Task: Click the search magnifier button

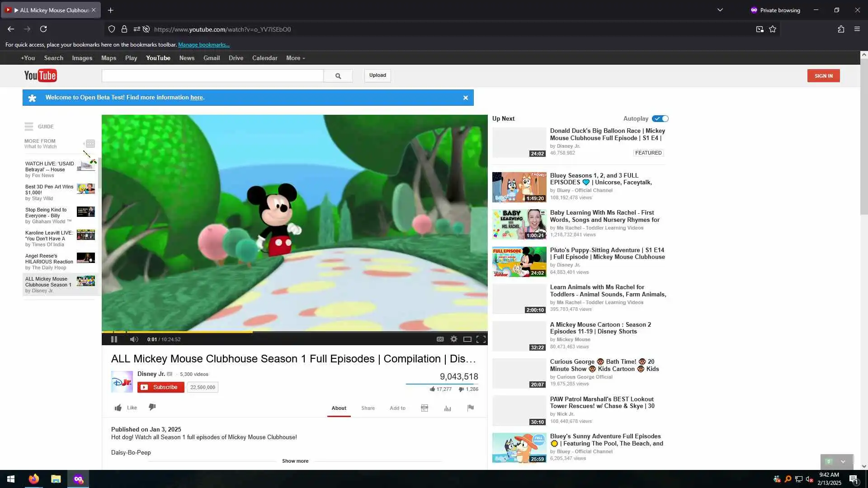Action: click(x=338, y=76)
